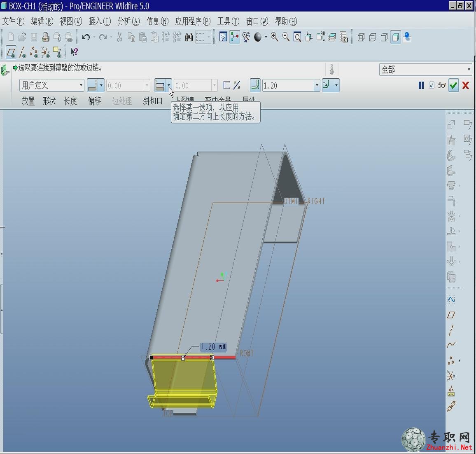The width and height of the screenshot is (476, 454).
Task: Toggle the Spin Center icon
Action: coord(235,37)
